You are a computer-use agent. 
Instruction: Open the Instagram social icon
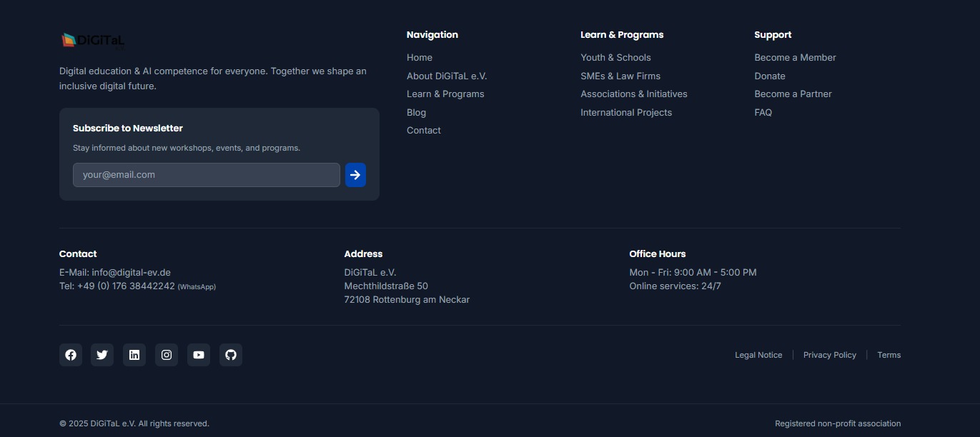pos(167,355)
